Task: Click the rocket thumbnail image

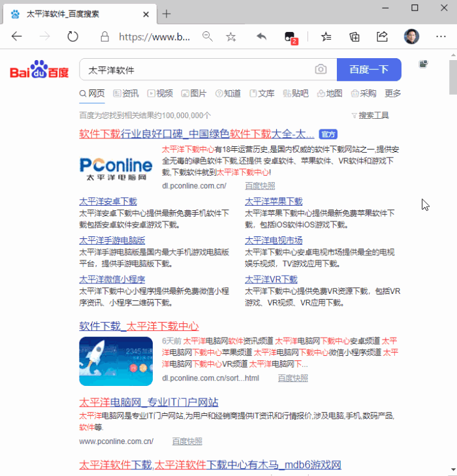Action: tap(116, 361)
